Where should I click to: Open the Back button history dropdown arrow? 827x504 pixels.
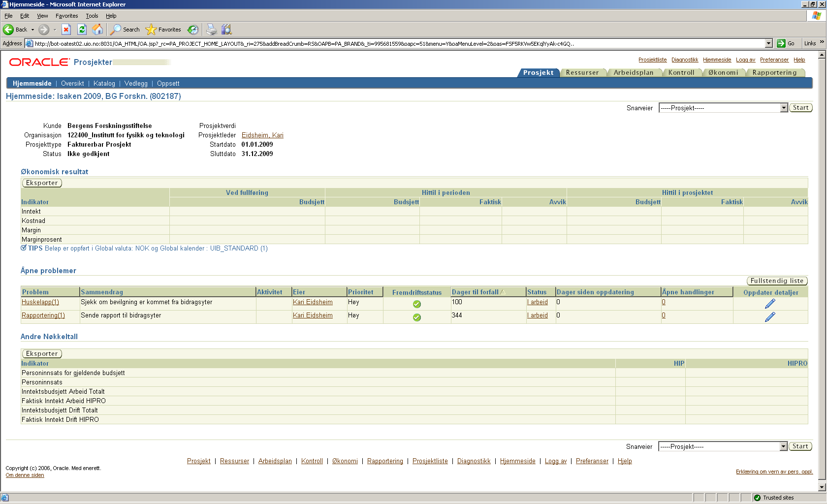coord(33,30)
